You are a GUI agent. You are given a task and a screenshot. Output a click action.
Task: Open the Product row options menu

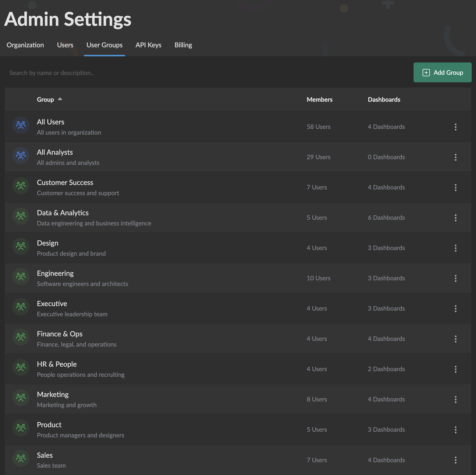455,430
